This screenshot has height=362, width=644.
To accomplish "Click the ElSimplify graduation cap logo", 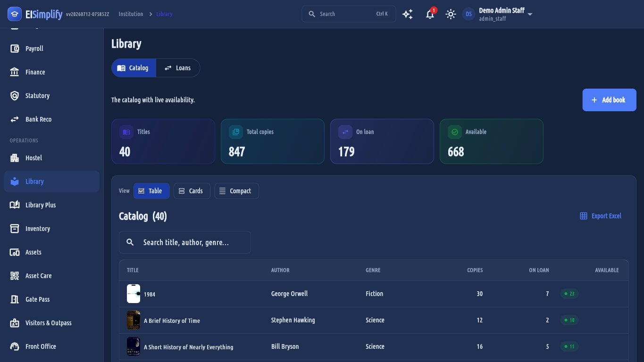I will point(15,14).
